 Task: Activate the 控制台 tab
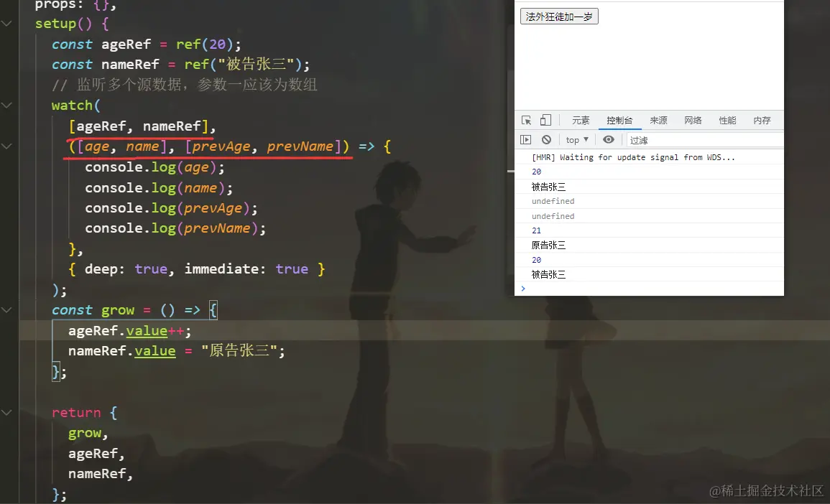click(620, 120)
